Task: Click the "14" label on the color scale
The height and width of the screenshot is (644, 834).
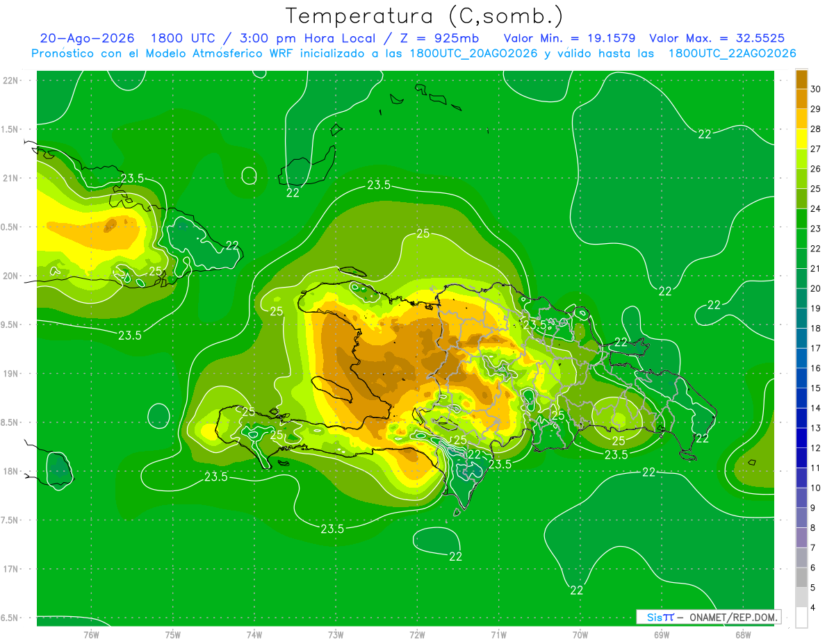Action: [816, 408]
